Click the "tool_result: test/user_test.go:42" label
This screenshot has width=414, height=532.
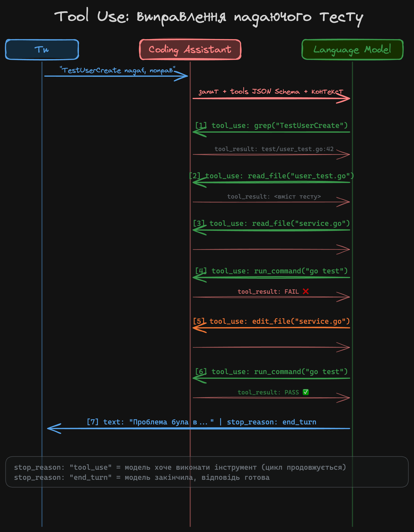pyautogui.click(x=274, y=149)
